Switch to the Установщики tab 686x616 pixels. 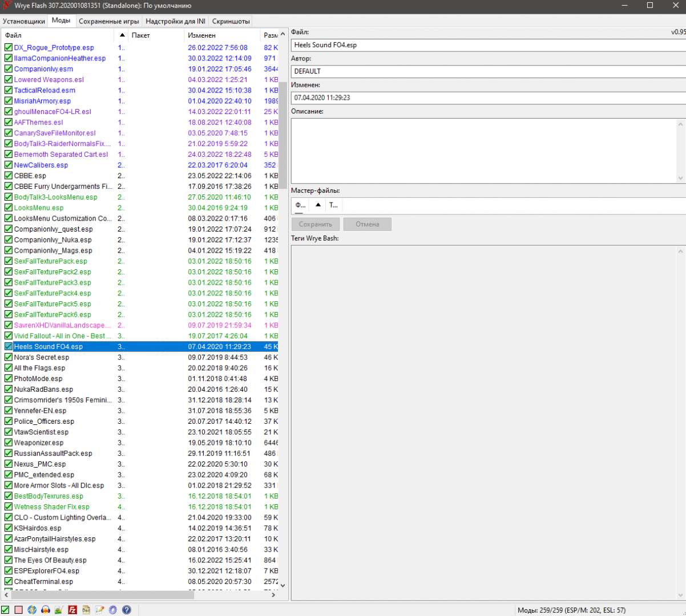24,21
